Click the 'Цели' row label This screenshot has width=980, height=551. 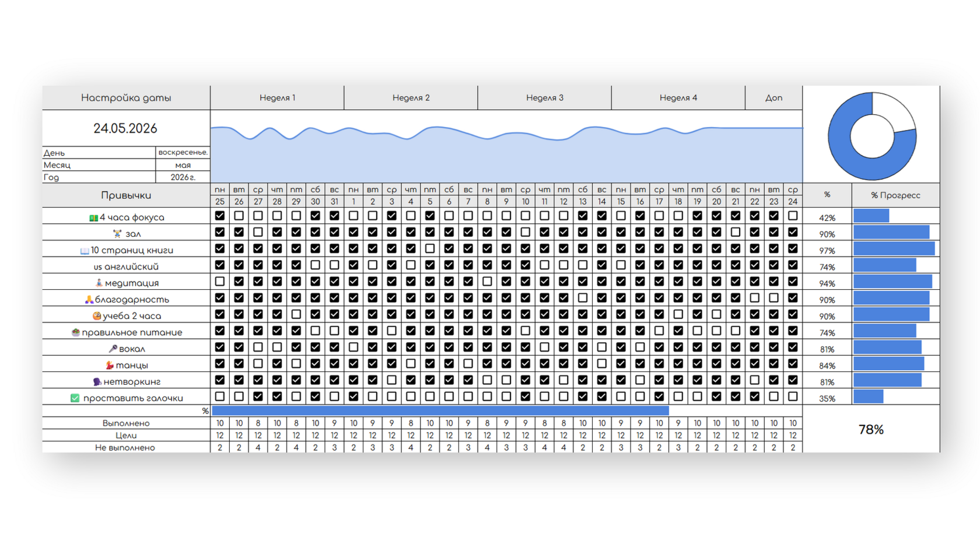click(126, 436)
